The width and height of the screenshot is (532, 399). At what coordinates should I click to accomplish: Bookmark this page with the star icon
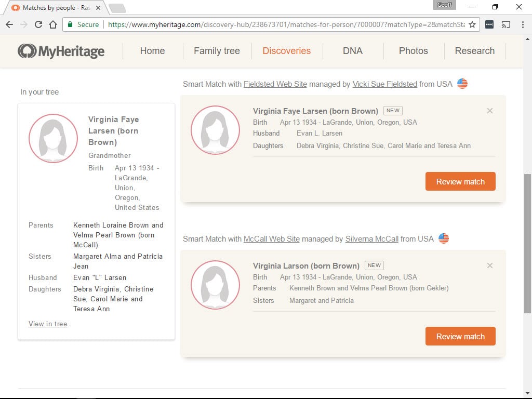tap(472, 24)
